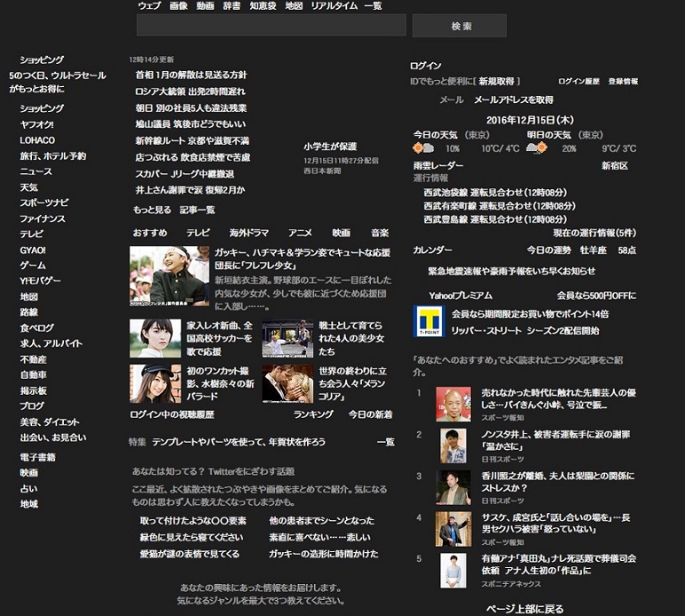Open 電子書籍 sidebar link
Viewport: 685px width, 616px height.
(x=37, y=457)
